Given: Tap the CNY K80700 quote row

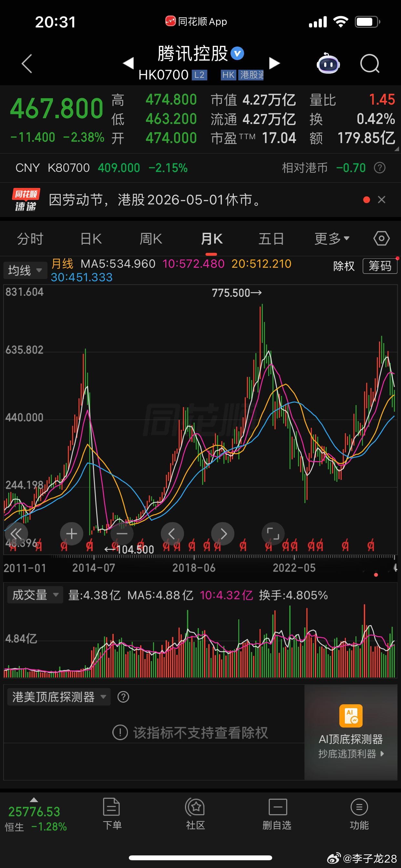Looking at the screenshot, I should pyautogui.click(x=101, y=168).
